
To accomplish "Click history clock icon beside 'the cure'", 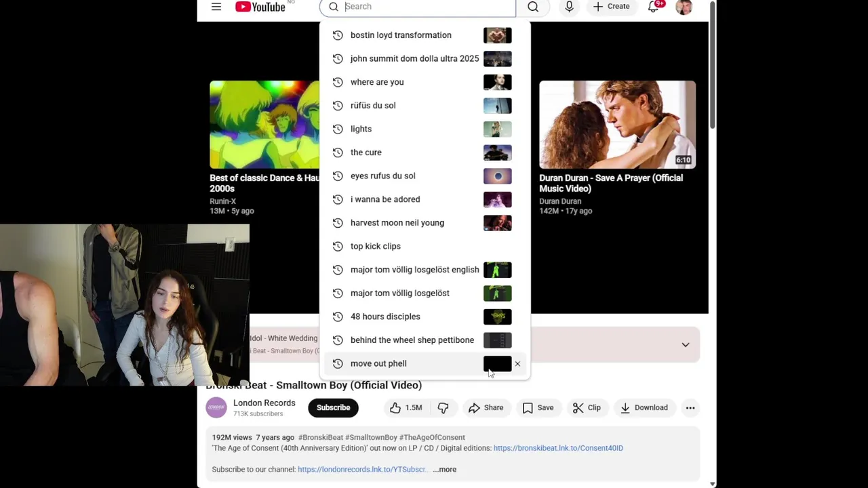I will coord(338,152).
